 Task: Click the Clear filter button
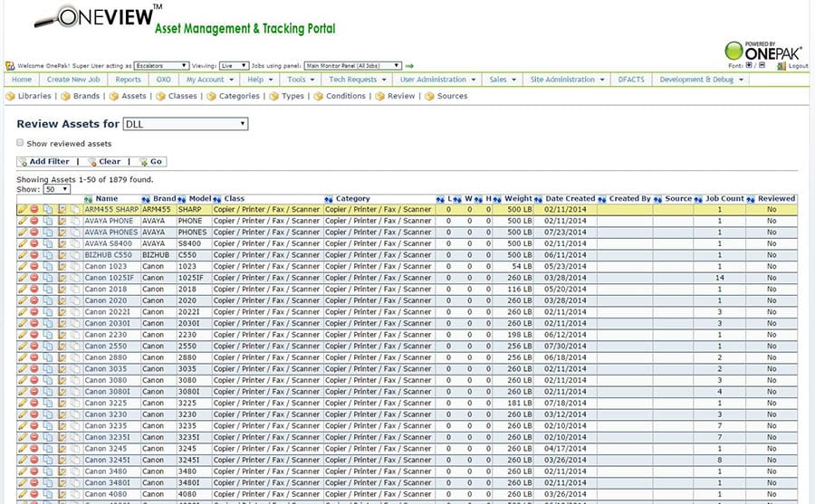tap(104, 162)
